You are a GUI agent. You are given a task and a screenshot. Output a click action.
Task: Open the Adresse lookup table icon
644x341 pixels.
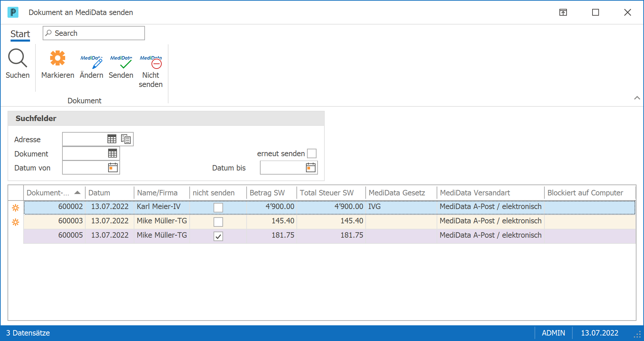[x=112, y=139]
